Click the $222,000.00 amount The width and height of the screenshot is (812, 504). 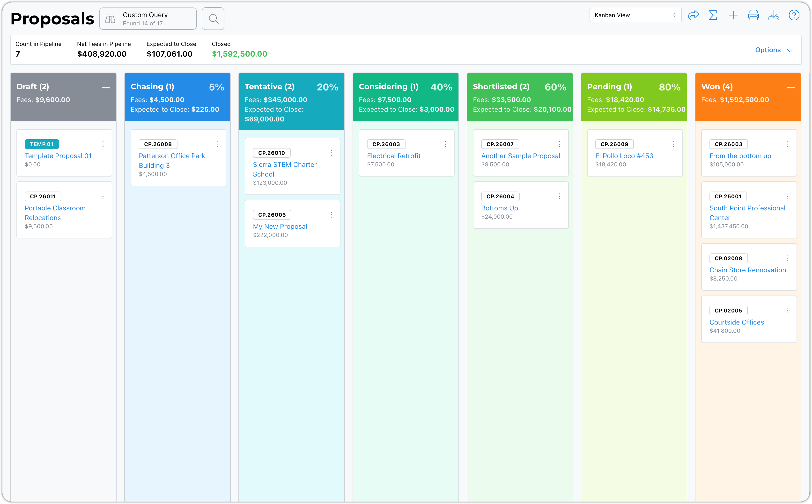point(270,235)
